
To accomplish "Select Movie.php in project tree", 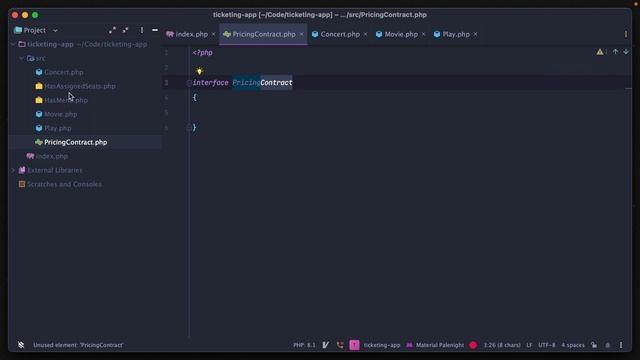I will click(x=60, y=114).
